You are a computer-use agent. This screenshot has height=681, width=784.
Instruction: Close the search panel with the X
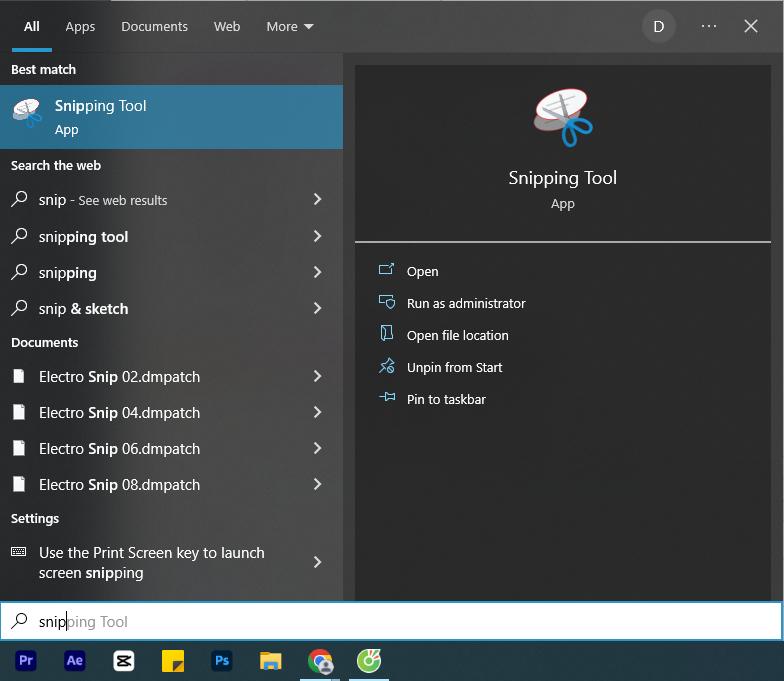click(x=750, y=26)
